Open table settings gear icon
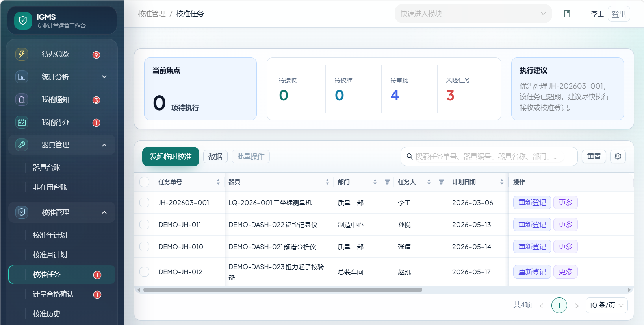Image resolution: width=644 pixels, height=325 pixels. coord(618,156)
